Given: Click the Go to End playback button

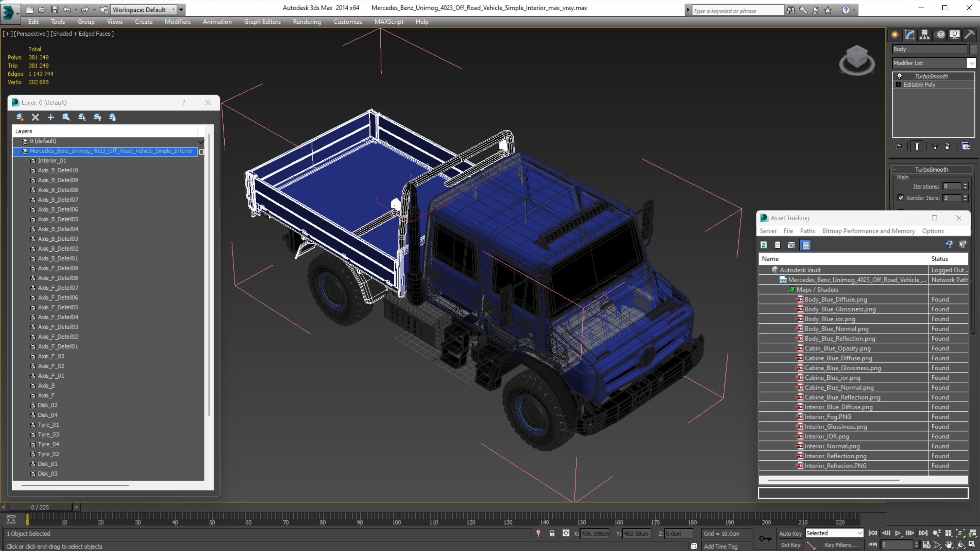Looking at the screenshot, I should point(923,533).
